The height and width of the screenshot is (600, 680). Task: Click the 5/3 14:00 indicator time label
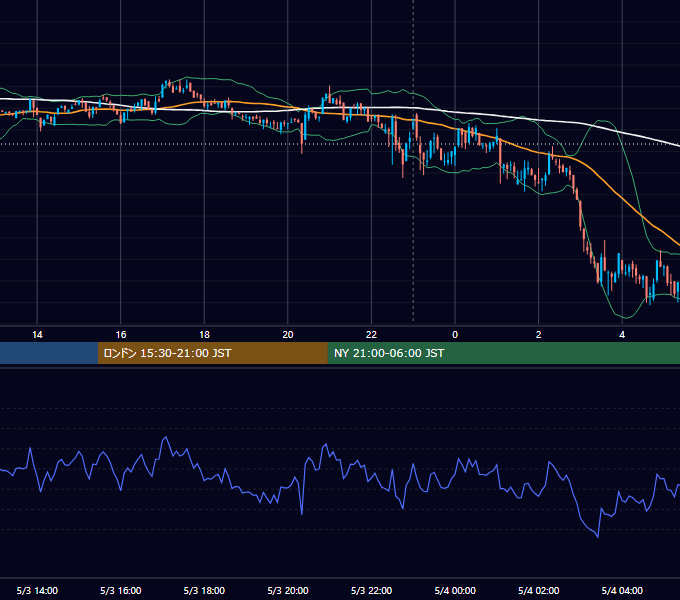37,590
